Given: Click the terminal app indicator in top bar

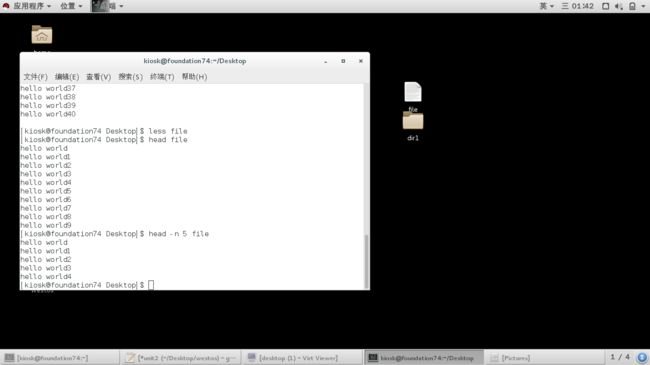Looking at the screenshot, I should (107, 6).
